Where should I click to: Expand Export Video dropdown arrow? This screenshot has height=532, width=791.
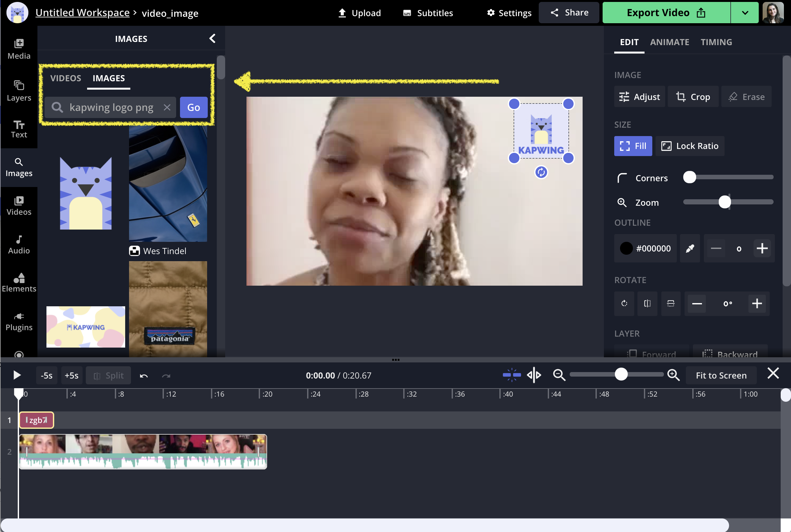(x=745, y=13)
